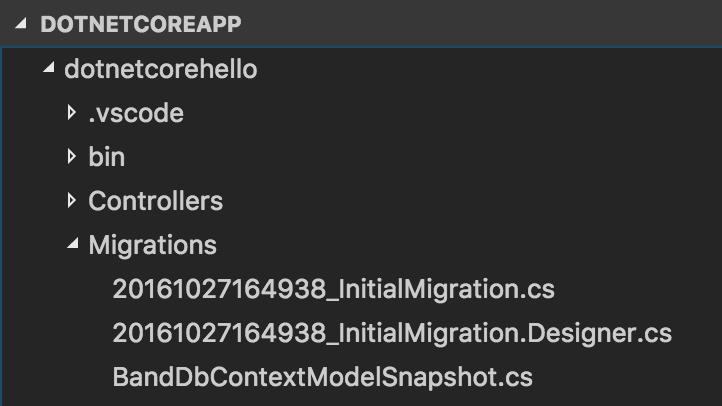Click the twistie icon next to Controllers
This screenshot has height=406, width=722.
(71, 201)
